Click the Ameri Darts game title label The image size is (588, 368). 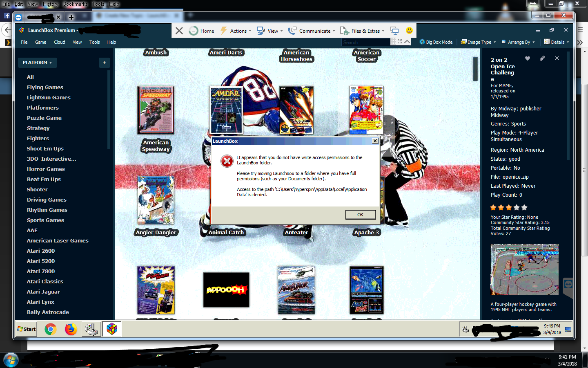pos(226,52)
